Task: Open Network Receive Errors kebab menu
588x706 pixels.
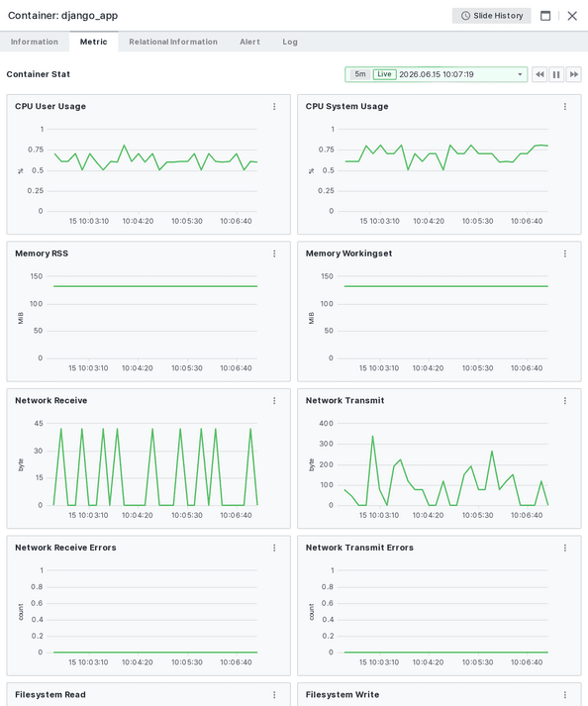Action: (274, 548)
